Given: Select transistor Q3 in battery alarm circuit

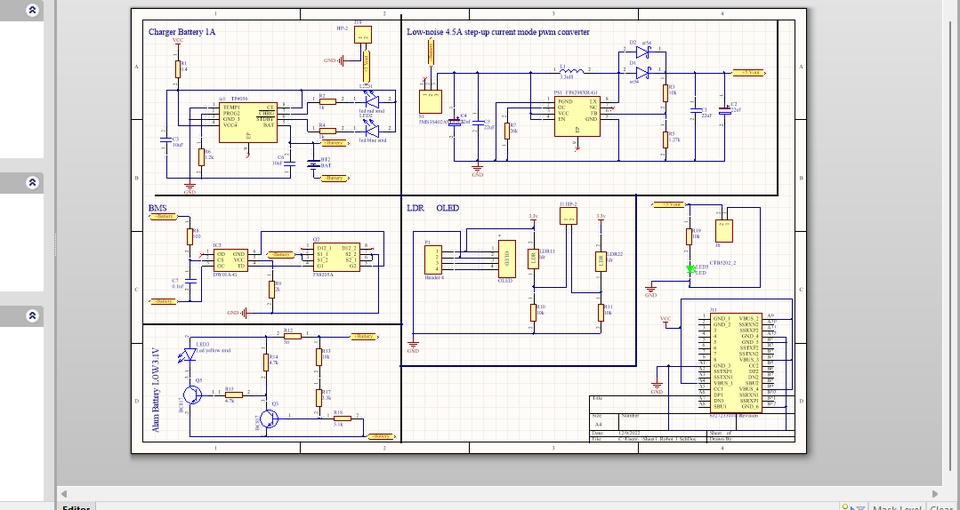Looking at the screenshot, I should (x=269, y=419).
